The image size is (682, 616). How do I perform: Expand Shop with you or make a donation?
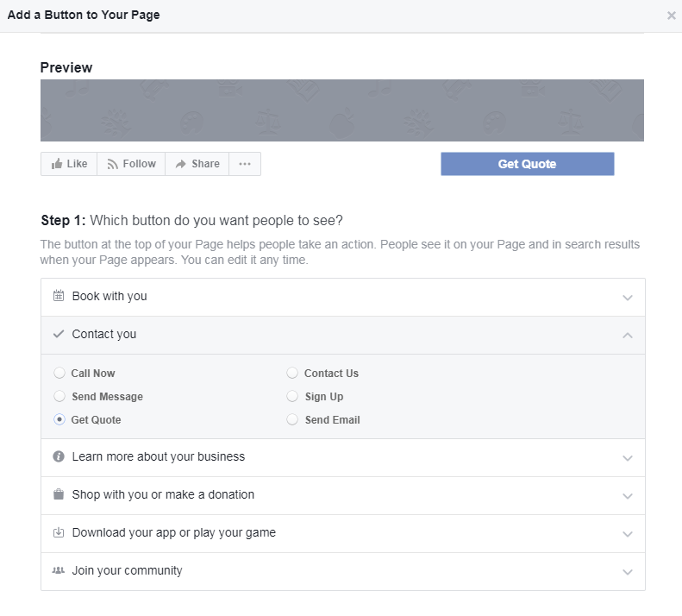[627, 496]
